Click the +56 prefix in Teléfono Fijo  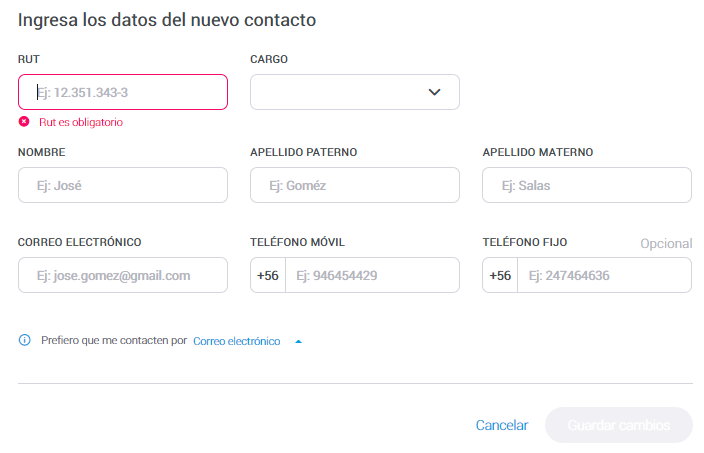coord(500,275)
